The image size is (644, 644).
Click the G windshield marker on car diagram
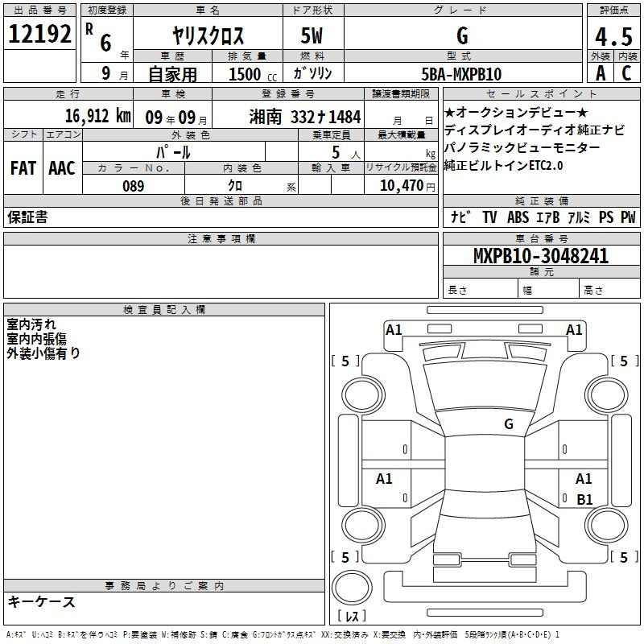click(x=508, y=423)
